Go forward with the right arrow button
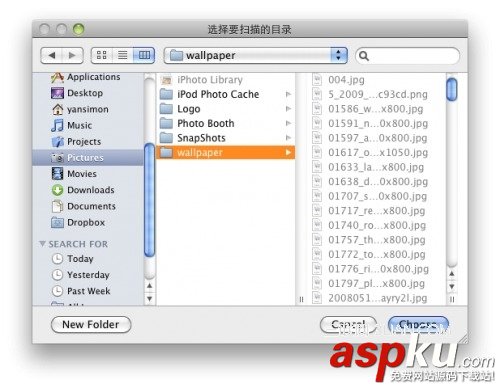The height and width of the screenshot is (388, 500). (x=72, y=55)
